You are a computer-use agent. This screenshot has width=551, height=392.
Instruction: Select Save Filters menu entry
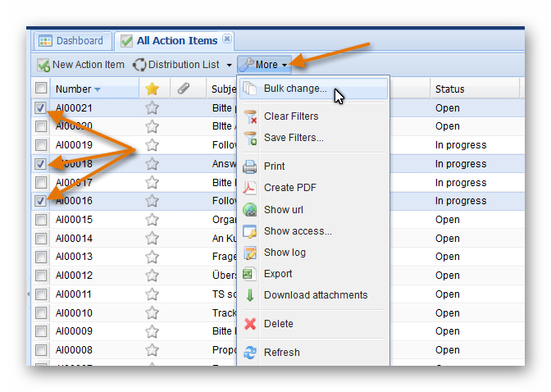(x=294, y=138)
